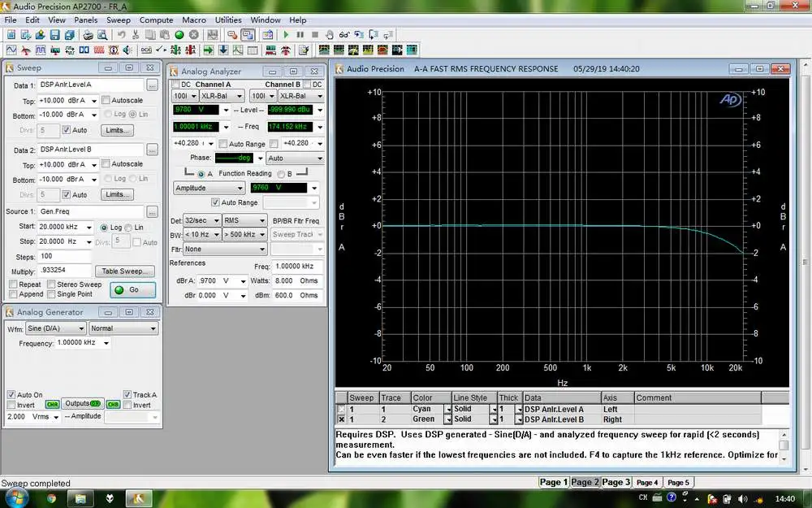Switch to Page 1 tab
This screenshot has width=812, height=508.
coord(554,482)
